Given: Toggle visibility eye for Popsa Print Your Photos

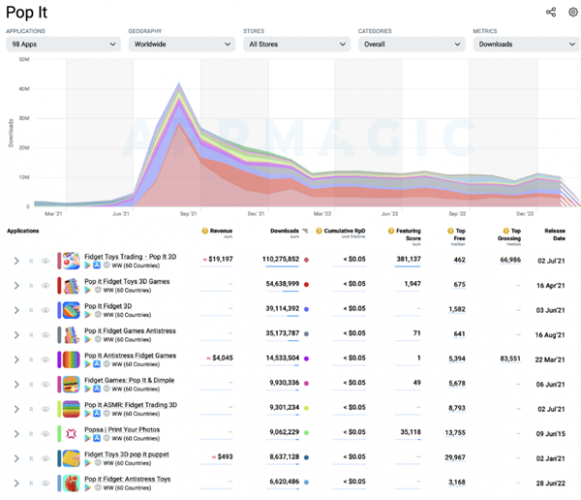Looking at the screenshot, I should (x=45, y=434).
